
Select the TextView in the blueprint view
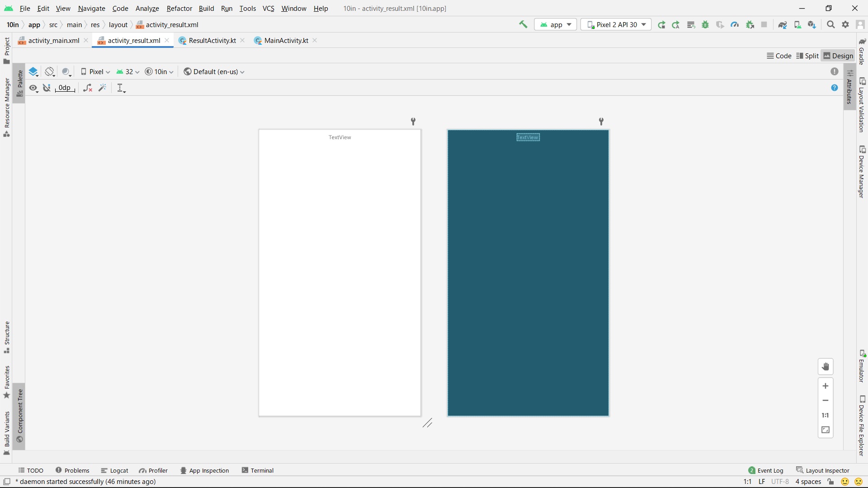[528, 137]
